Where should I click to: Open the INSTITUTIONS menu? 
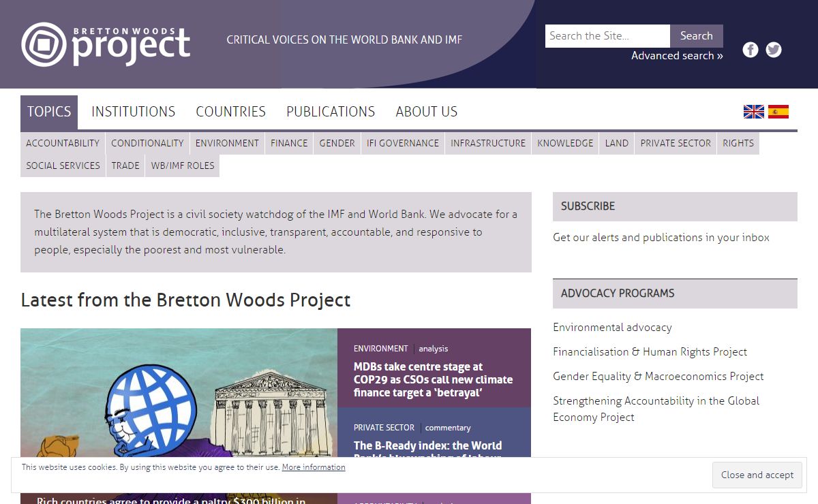point(134,112)
